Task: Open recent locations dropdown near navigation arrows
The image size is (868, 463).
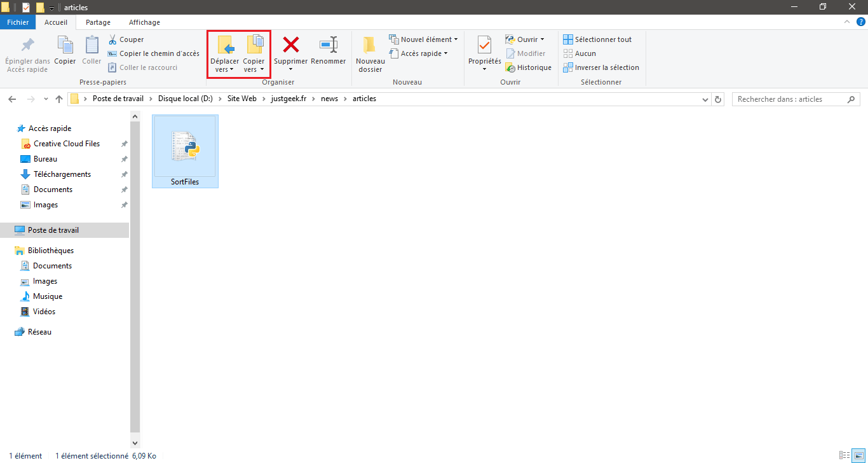Action: tap(46, 99)
